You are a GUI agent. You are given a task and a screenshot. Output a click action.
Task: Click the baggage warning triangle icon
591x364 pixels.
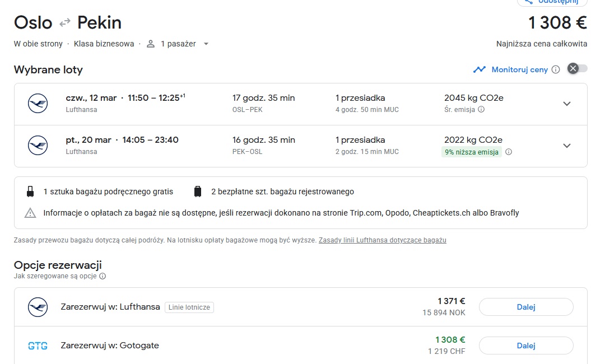30,213
